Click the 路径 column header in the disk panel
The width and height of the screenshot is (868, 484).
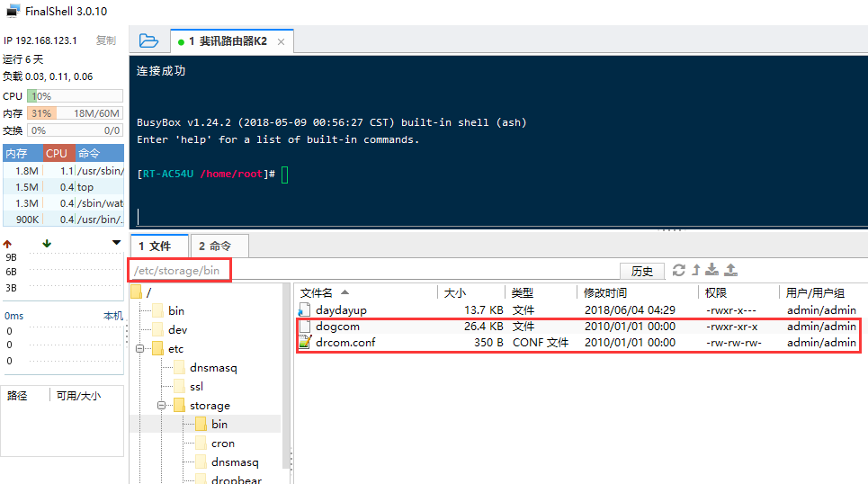click(x=17, y=396)
